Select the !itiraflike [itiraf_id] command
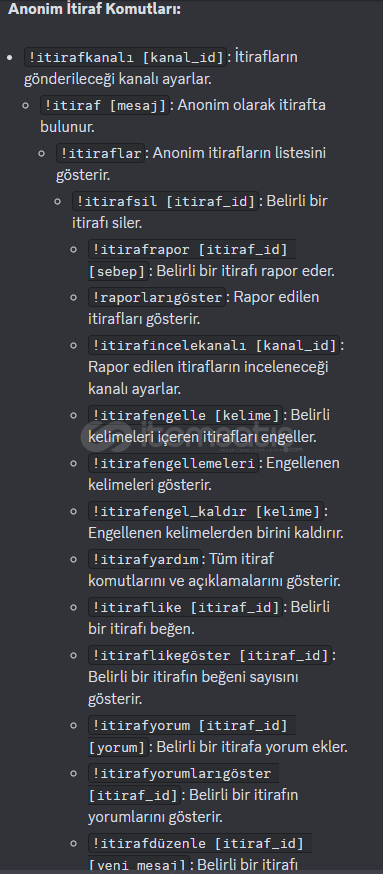 pyautogui.click(x=186, y=606)
